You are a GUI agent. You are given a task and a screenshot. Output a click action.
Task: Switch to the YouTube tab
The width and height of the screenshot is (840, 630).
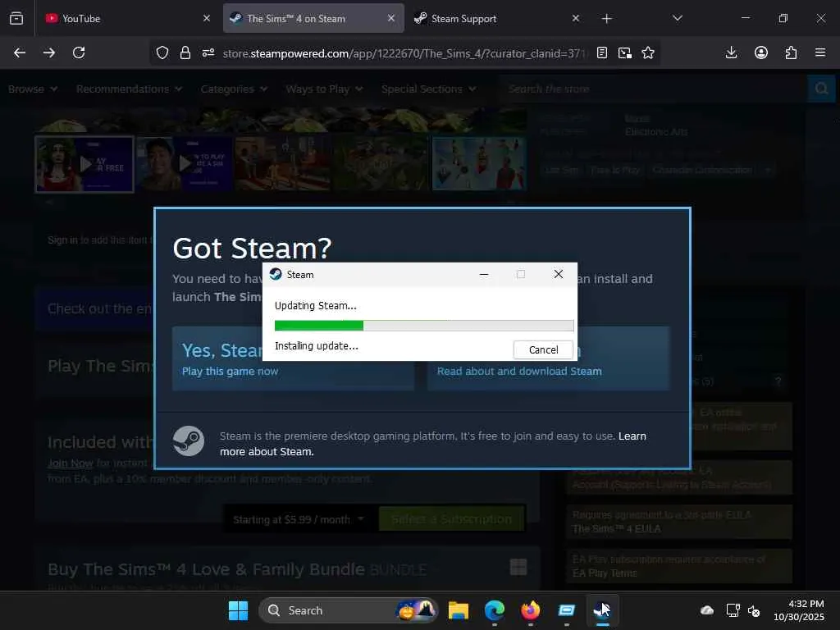(127, 18)
